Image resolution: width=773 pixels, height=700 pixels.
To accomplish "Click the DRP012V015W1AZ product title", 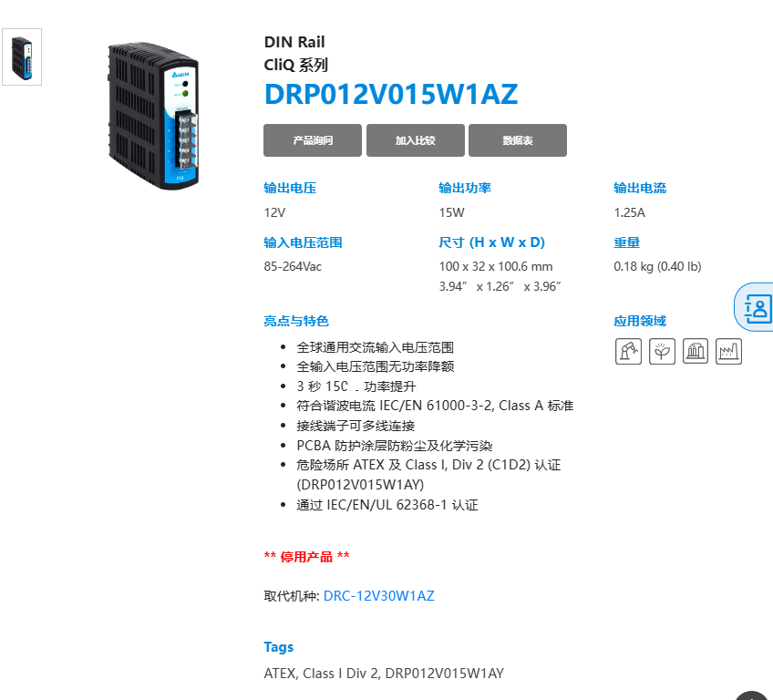I will (391, 94).
